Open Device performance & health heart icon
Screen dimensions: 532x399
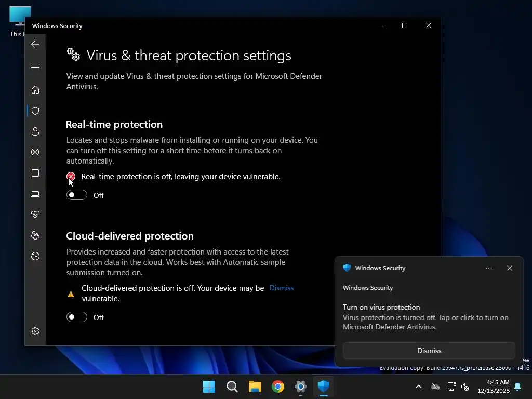[35, 215]
